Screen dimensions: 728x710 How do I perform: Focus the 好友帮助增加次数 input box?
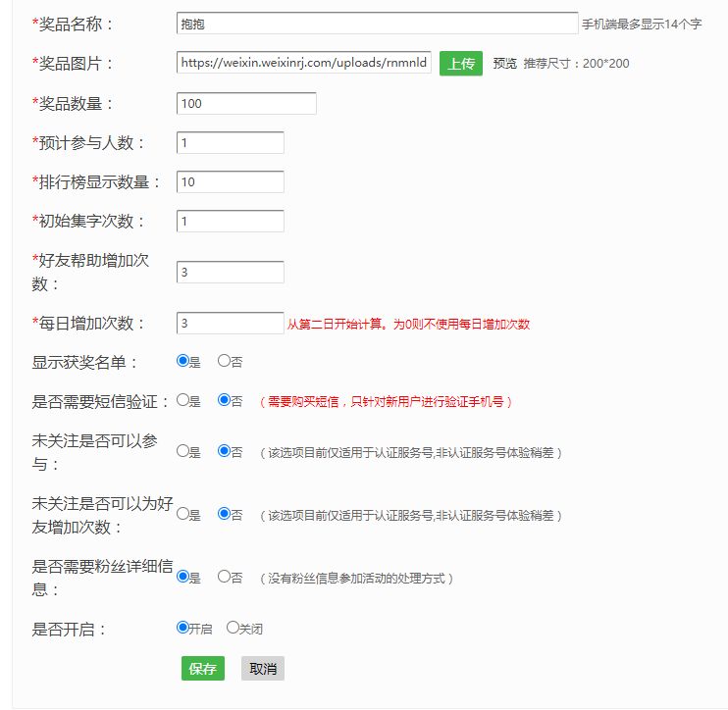coord(231,272)
